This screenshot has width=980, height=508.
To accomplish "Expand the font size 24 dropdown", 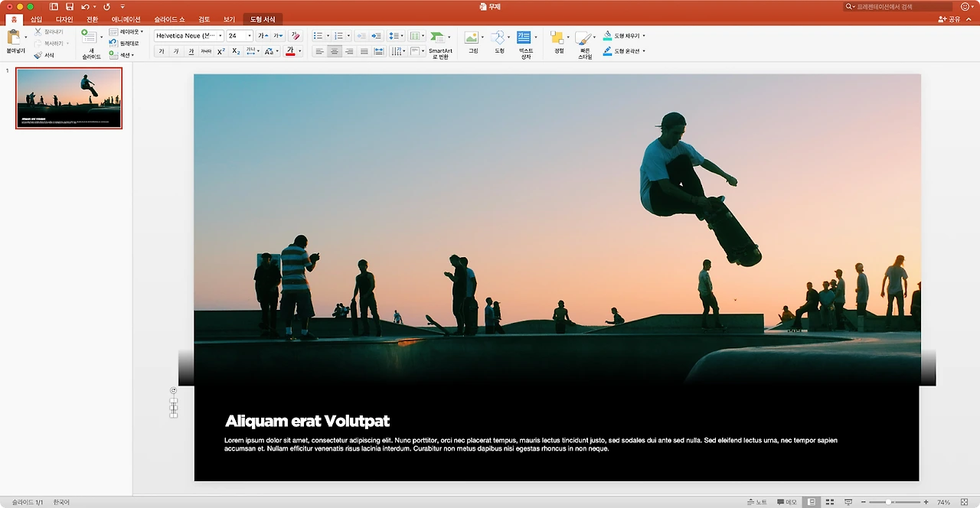I will tap(250, 36).
